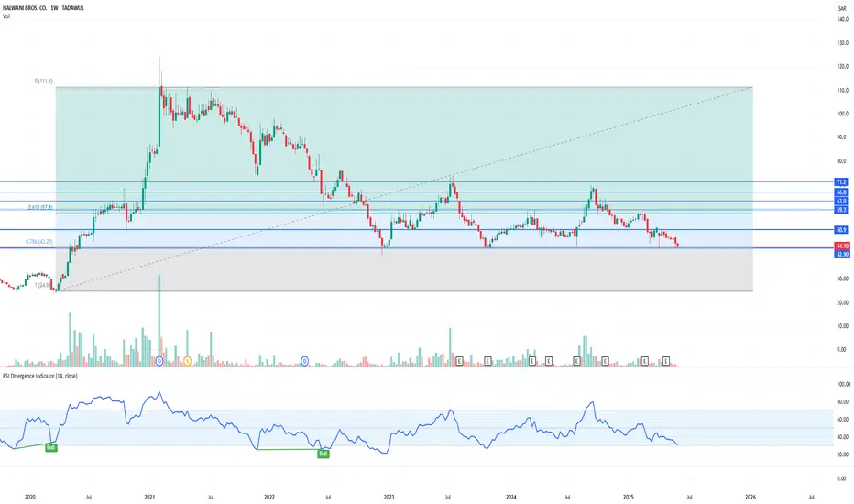Click the Fibonacci 0.786 (43.20) level label
Image resolution: width=854 pixels, height=504 pixels.
click(x=39, y=241)
